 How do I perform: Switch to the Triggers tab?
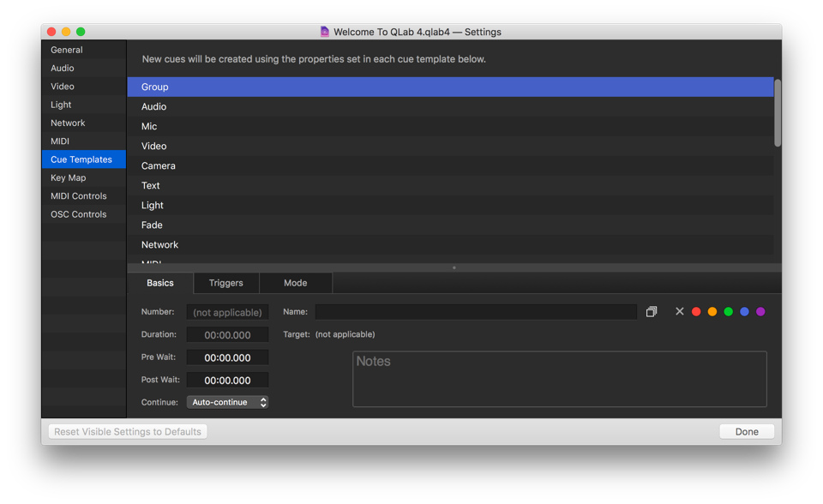[x=226, y=283]
